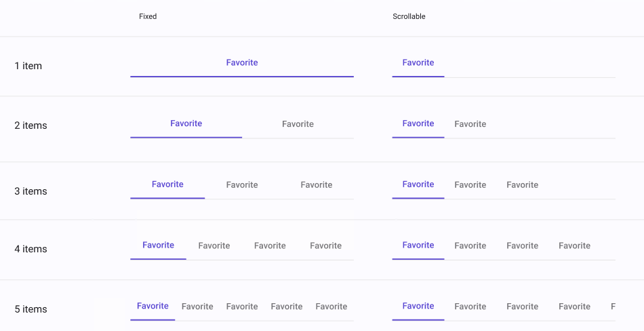The image size is (644, 331).
Task: Select the second Scrollable tab in the 5 items row
Action: tap(470, 307)
